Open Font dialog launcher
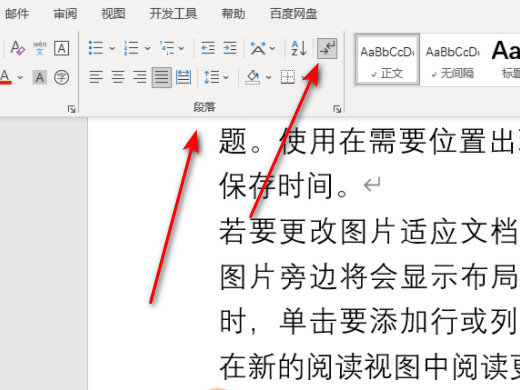 pos(71,109)
